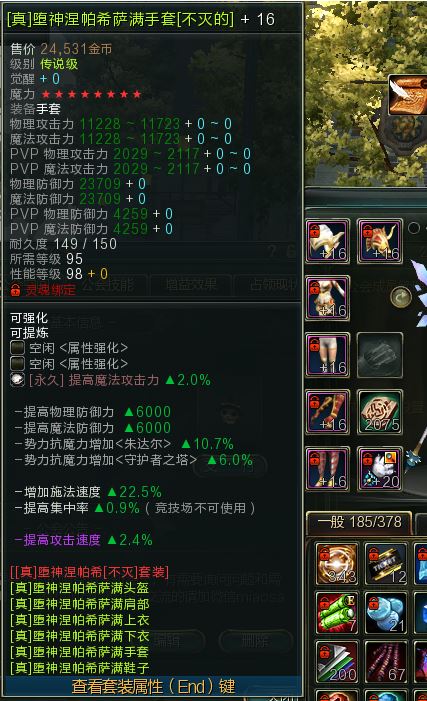
Task: Select the equipped shoulder armor +16 icon
Action: coord(380,241)
